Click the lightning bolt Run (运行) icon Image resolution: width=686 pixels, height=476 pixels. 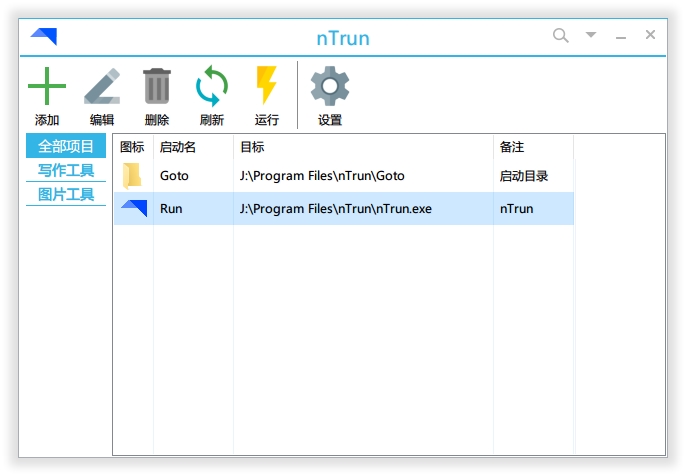click(x=266, y=85)
